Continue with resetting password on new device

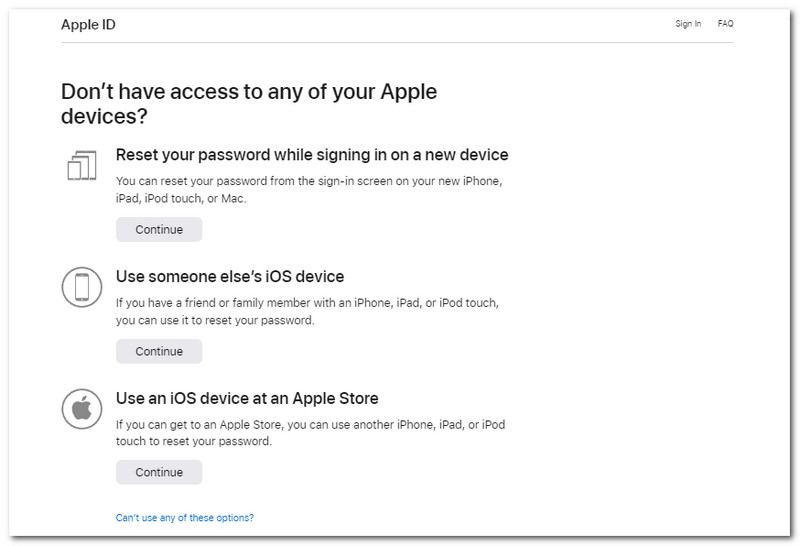[159, 230]
